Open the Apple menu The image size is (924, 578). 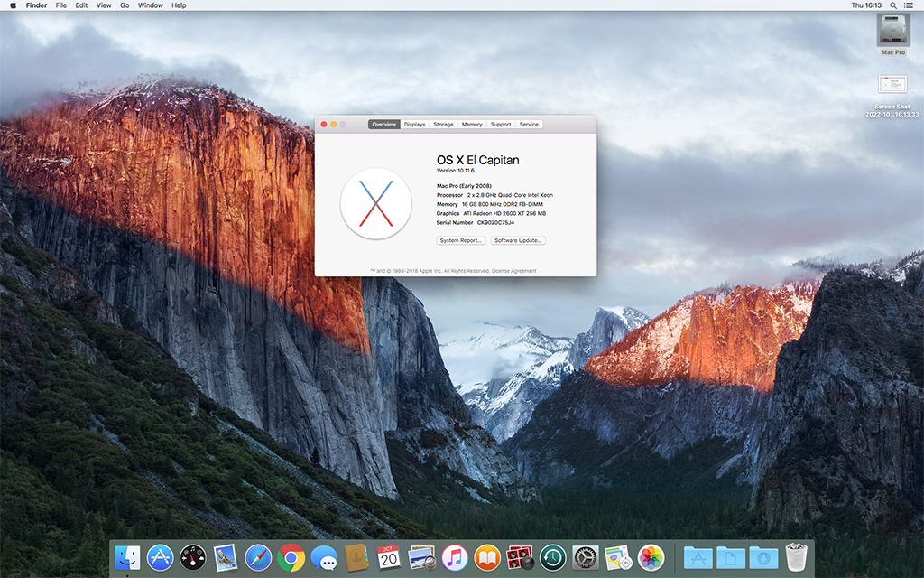[x=13, y=5]
